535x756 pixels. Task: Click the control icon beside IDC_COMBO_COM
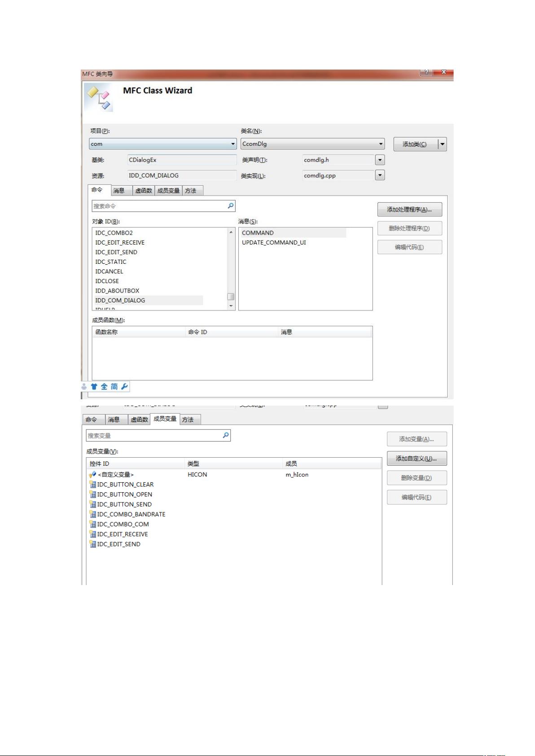(93, 524)
